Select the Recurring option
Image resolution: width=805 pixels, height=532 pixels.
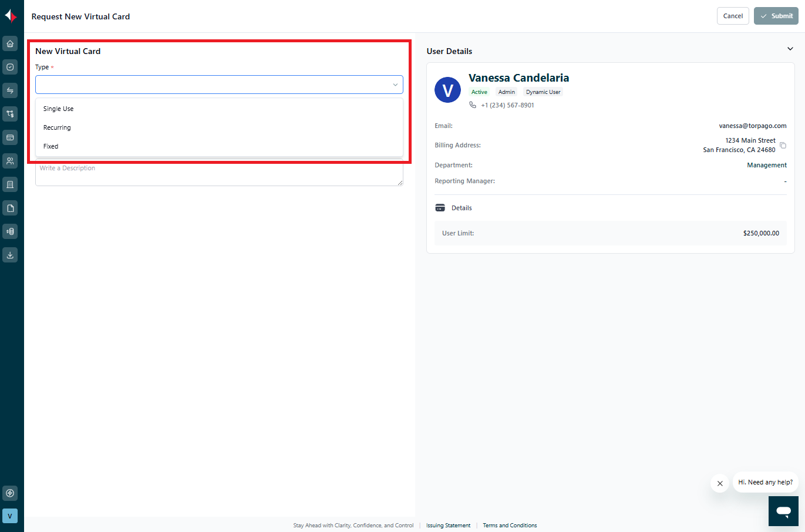219,127
